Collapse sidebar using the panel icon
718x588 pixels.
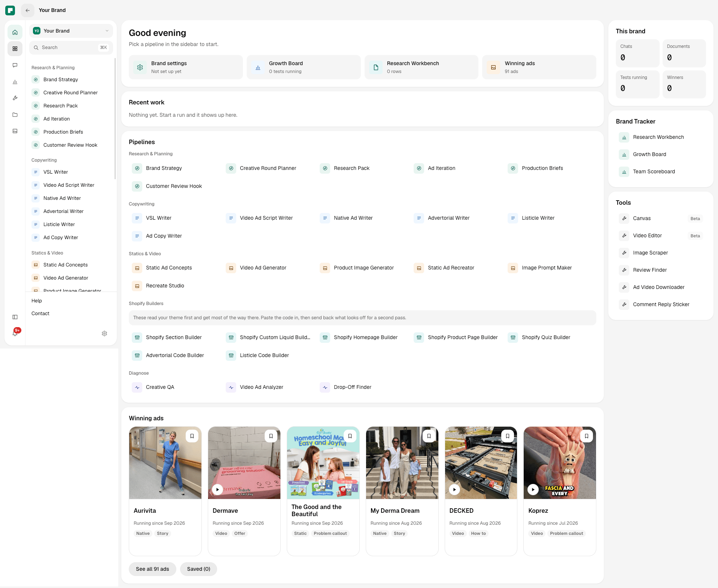15,317
